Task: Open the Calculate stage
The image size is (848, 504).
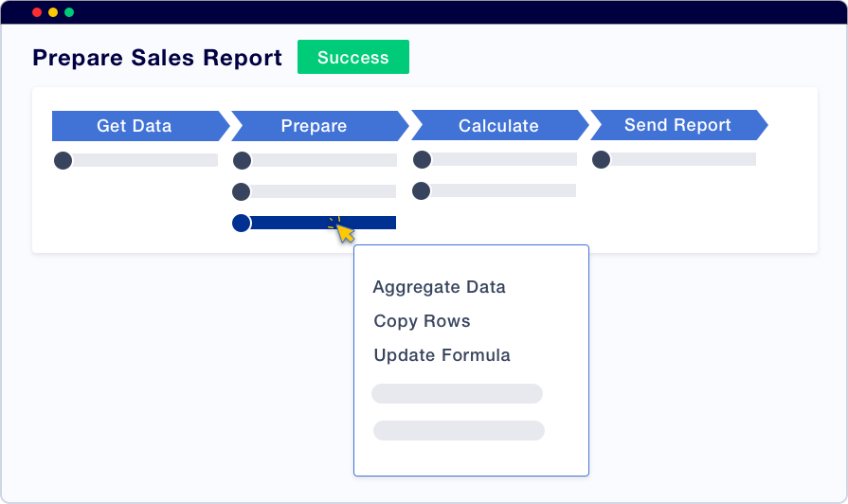Action: [x=498, y=125]
